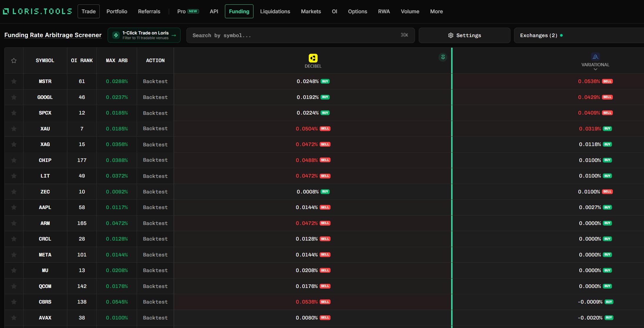Click the lightning bolt 1-Click Trade icon

(x=116, y=35)
